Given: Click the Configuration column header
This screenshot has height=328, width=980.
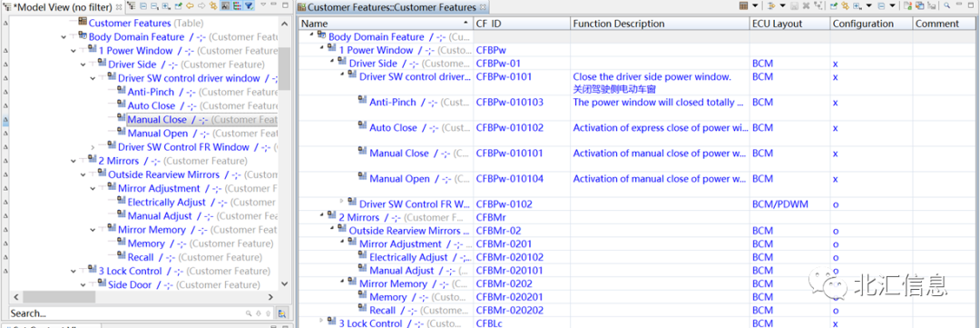Looking at the screenshot, I should [x=870, y=24].
